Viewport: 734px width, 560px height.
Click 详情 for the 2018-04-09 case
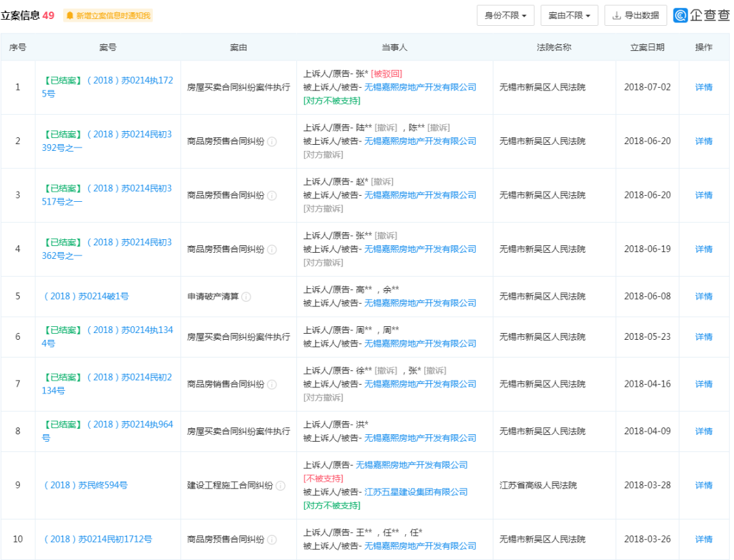[703, 432]
